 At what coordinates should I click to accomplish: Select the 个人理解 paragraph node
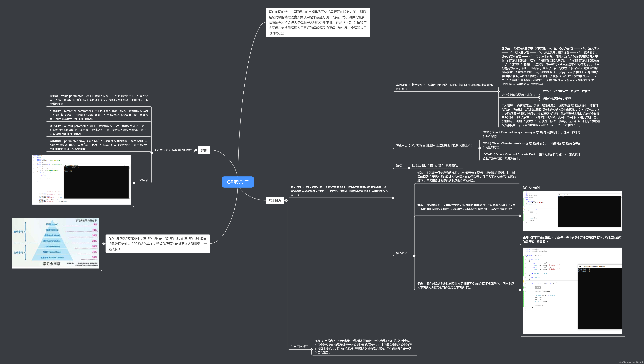click(551, 115)
